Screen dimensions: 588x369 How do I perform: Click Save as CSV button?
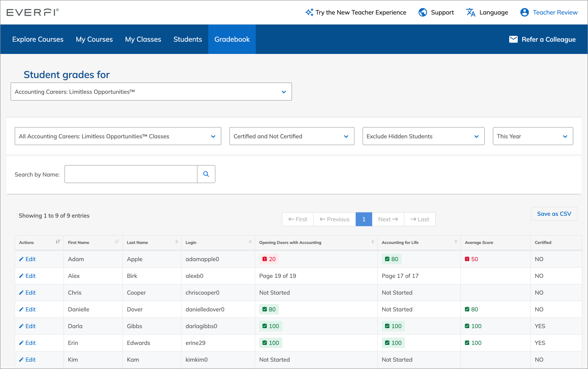click(554, 214)
